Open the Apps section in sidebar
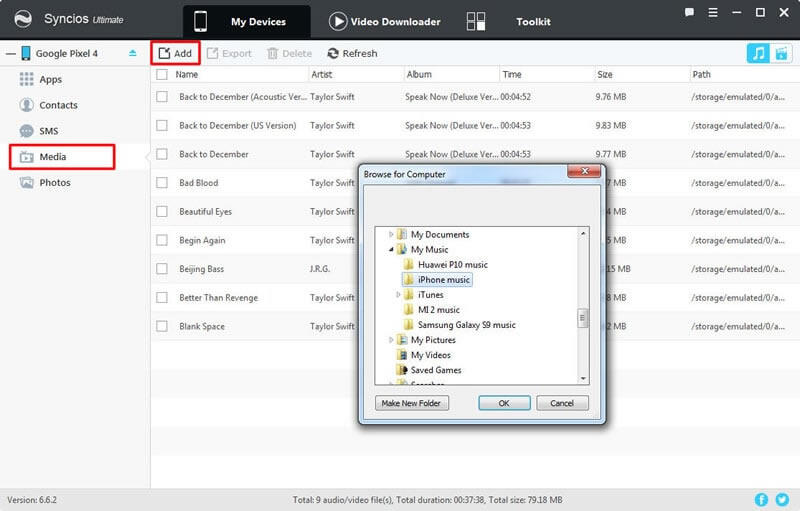 pyautogui.click(x=50, y=79)
